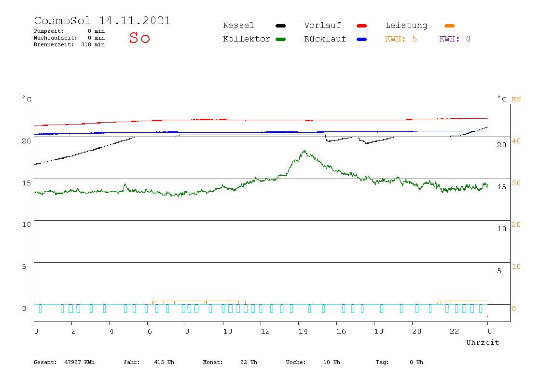Click hour '22' on time axis
Screen dimensions: 554x392
click(x=455, y=332)
